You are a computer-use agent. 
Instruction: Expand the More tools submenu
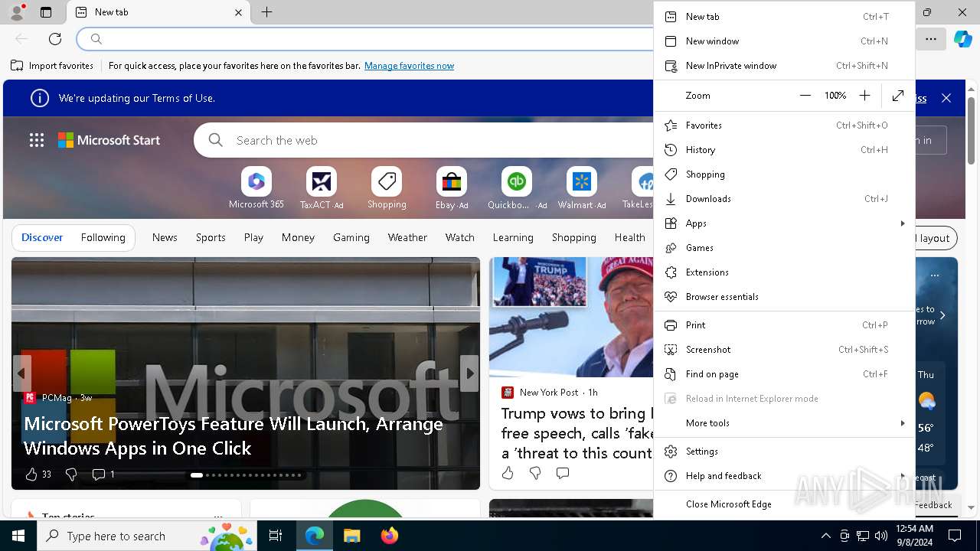click(x=784, y=423)
